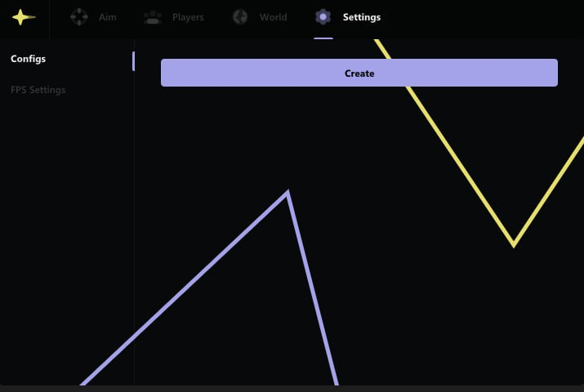Click the bottom point of the yellow line

pos(513,243)
